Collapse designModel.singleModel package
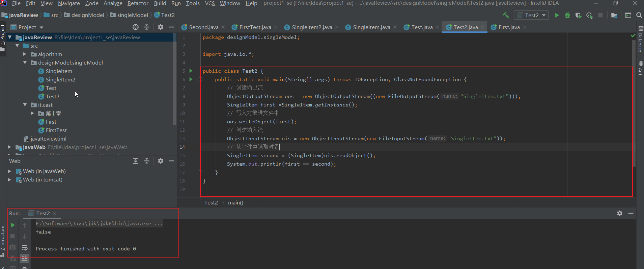This screenshot has width=644, height=269. pos(25,63)
